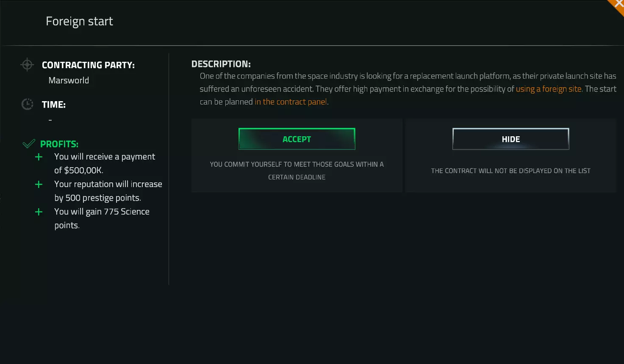Select the Marsworld contracting party name
This screenshot has height=364, width=624.
point(69,80)
